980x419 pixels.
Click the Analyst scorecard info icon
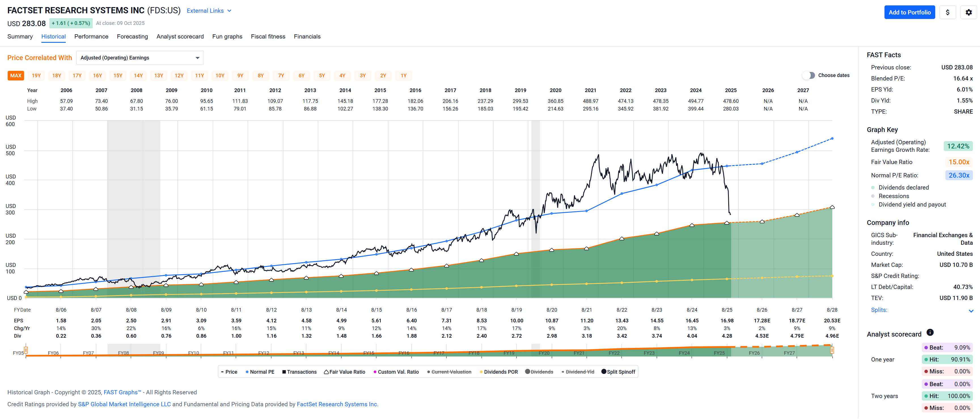click(930, 332)
